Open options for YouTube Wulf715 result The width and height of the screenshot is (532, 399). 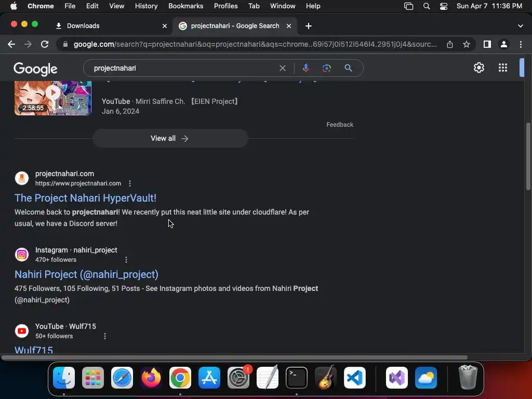[105, 336]
